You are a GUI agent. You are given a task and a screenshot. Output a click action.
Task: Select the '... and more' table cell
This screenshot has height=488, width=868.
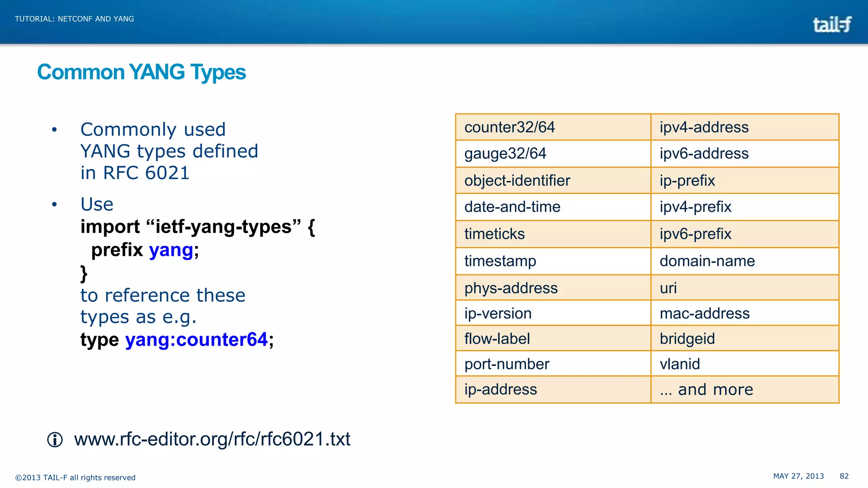tap(745, 389)
